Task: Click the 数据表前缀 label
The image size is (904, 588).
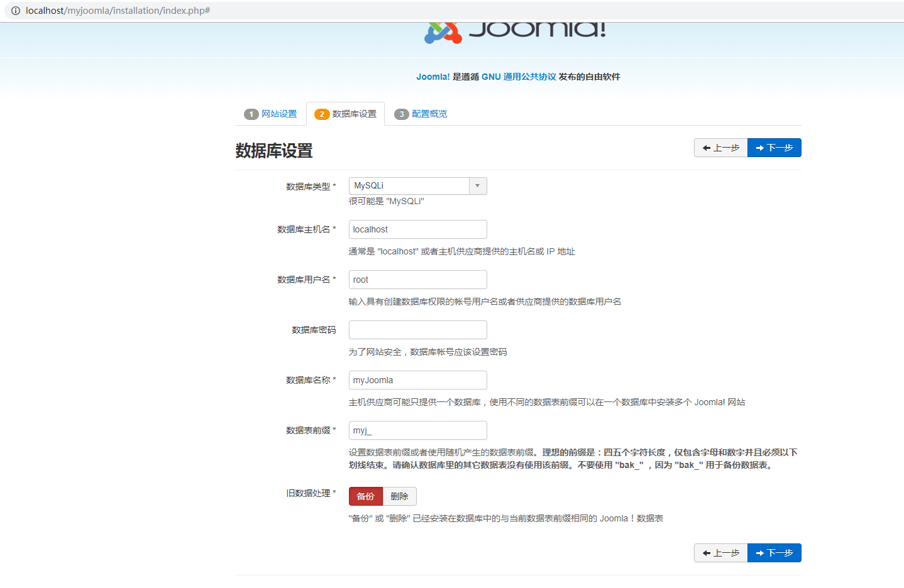Action: [311, 430]
